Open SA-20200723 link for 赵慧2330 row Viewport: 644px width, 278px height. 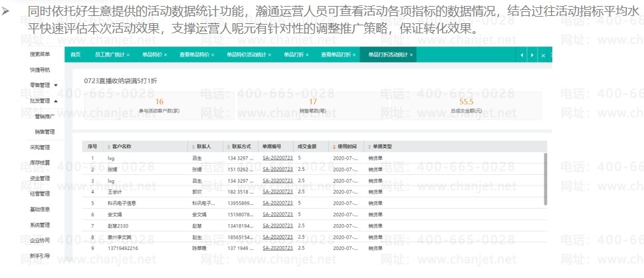click(x=278, y=225)
